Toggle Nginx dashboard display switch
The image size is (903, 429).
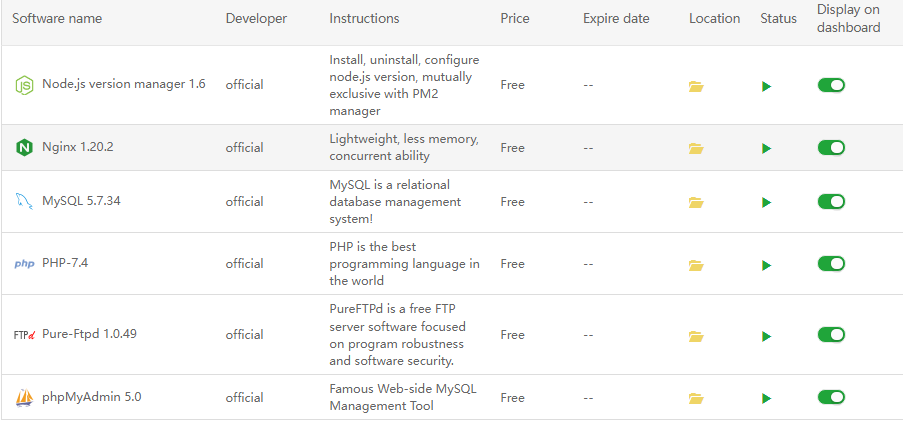(x=831, y=148)
